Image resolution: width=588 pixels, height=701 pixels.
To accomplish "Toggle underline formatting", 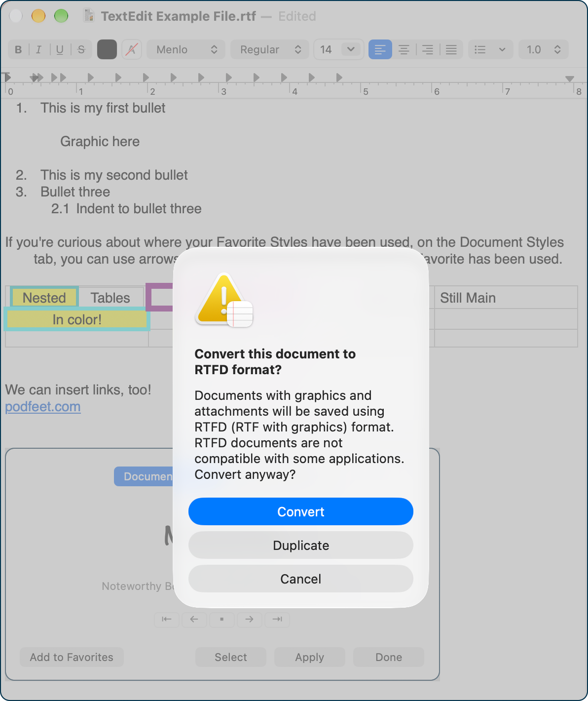I will (60, 49).
